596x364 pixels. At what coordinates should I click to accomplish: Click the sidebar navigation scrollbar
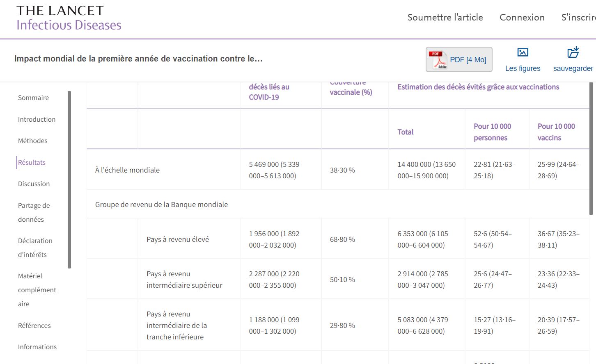(69, 180)
